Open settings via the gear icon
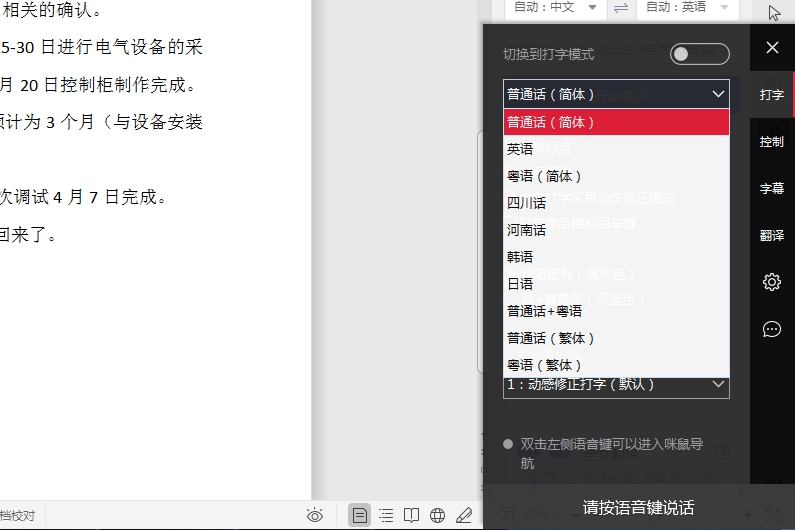 (772, 282)
